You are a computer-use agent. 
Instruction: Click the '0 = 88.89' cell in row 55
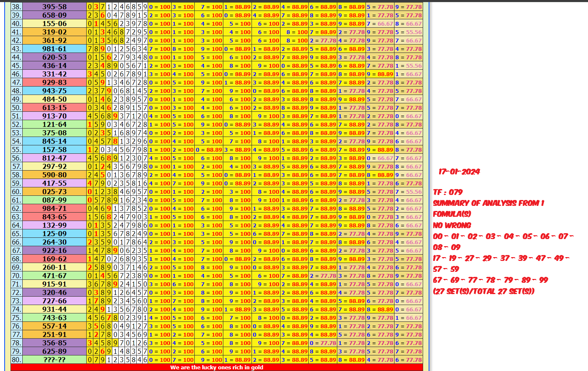point(209,150)
